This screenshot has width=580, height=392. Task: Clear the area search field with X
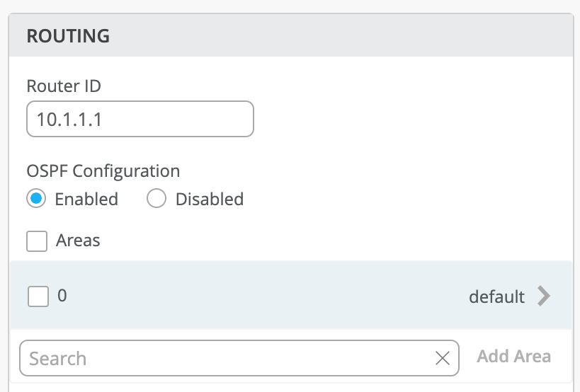point(443,358)
